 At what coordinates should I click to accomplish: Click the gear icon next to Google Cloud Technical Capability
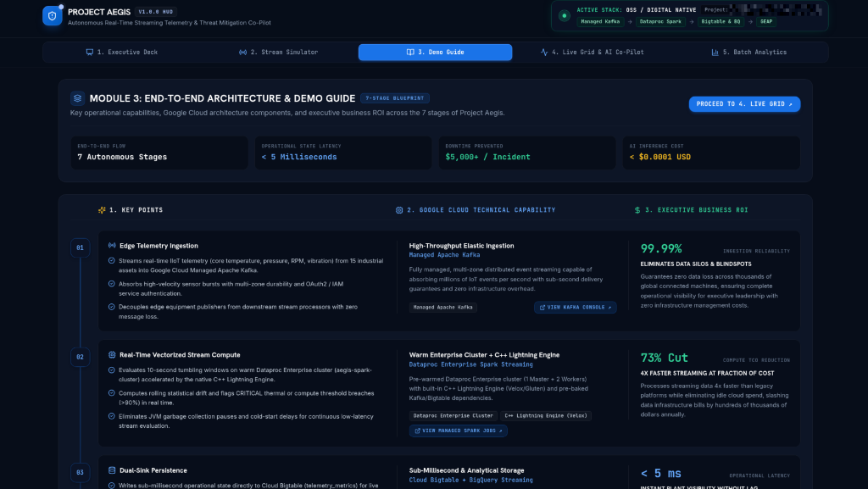coord(399,210)
